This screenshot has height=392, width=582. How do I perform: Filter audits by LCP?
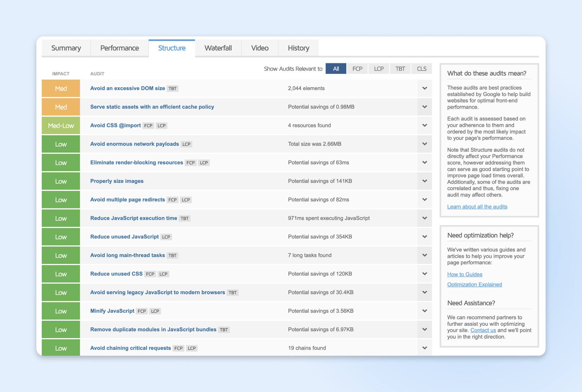[x=379, y=69]
